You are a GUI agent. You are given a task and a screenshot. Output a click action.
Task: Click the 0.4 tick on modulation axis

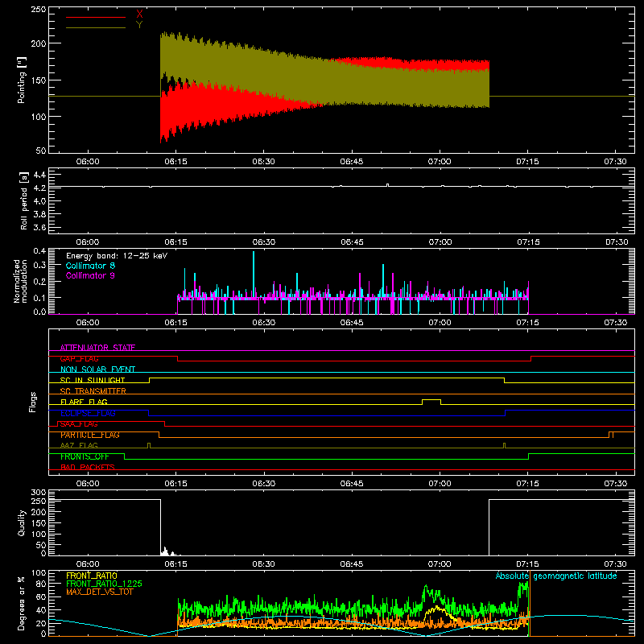39,251
